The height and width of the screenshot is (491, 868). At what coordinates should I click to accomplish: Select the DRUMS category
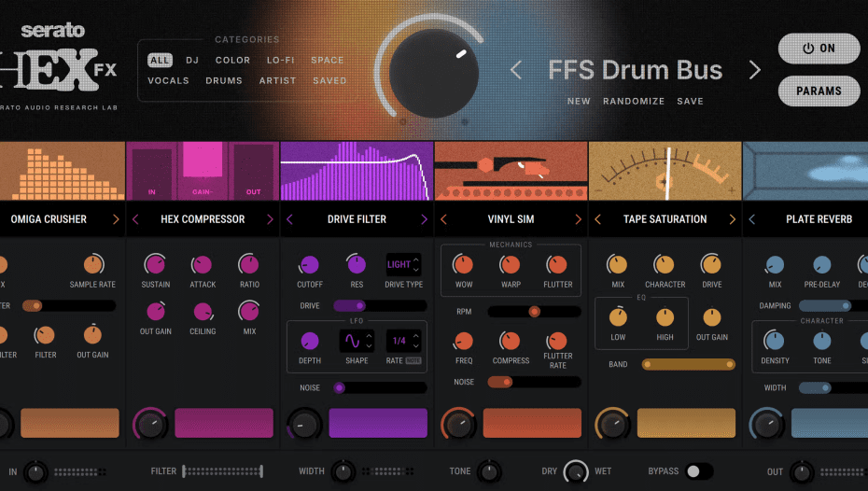point(224,81)
